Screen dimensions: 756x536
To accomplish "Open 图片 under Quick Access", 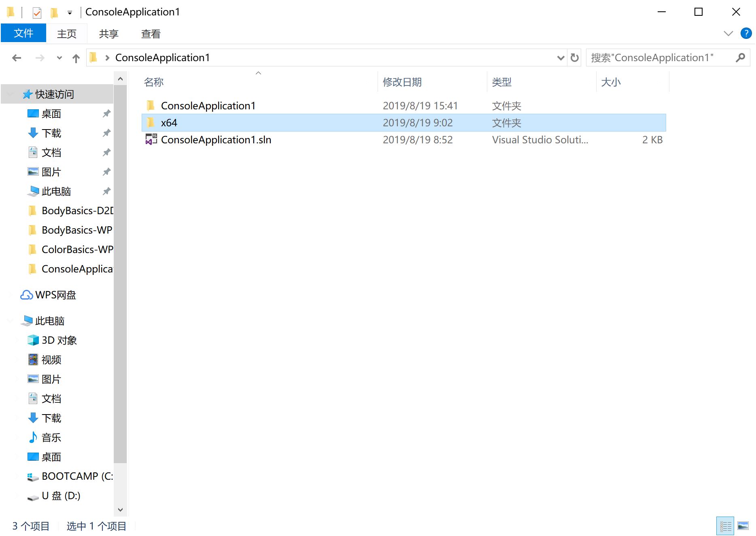I will point(51,172).
